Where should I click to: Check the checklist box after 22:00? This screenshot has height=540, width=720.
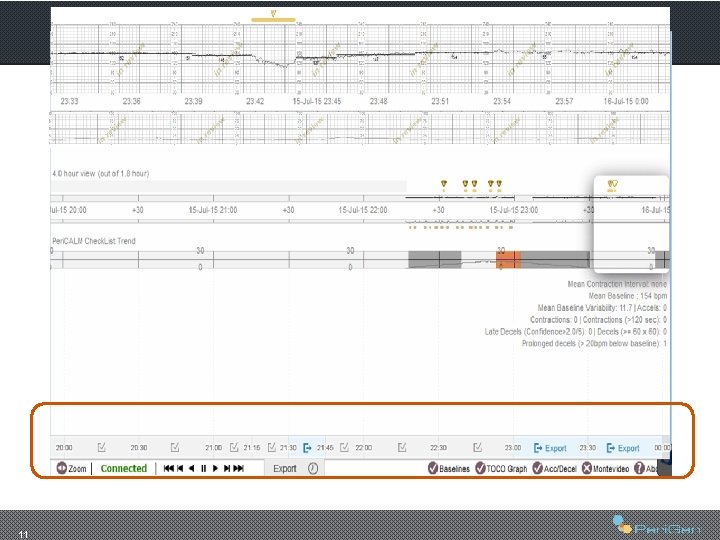[402, 447]
